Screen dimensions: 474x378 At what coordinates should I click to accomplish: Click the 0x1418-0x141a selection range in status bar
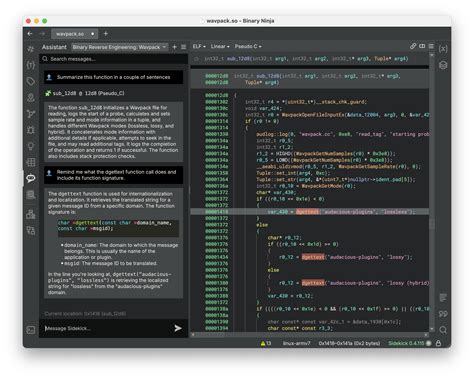(349, 343)
